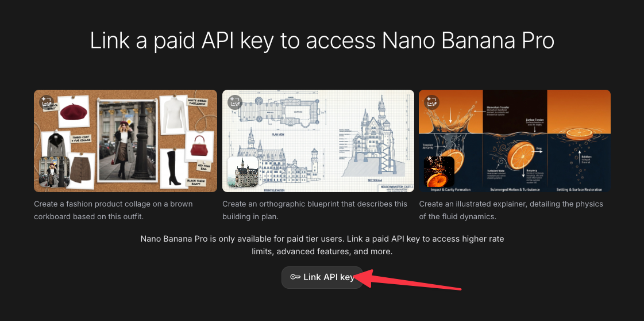Select the fashion product collage corkboard image
Screen dimensions: 644x321
pos(125,140)
